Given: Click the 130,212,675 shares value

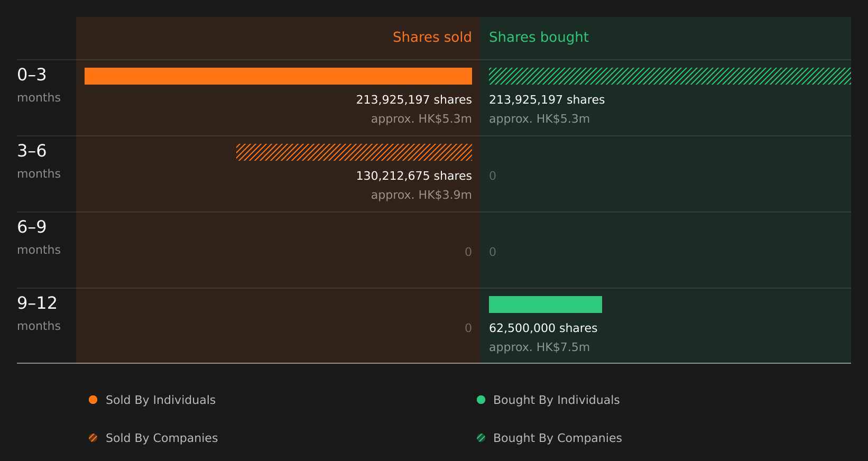Looking at the screenshot, I should tap(414, 176).
